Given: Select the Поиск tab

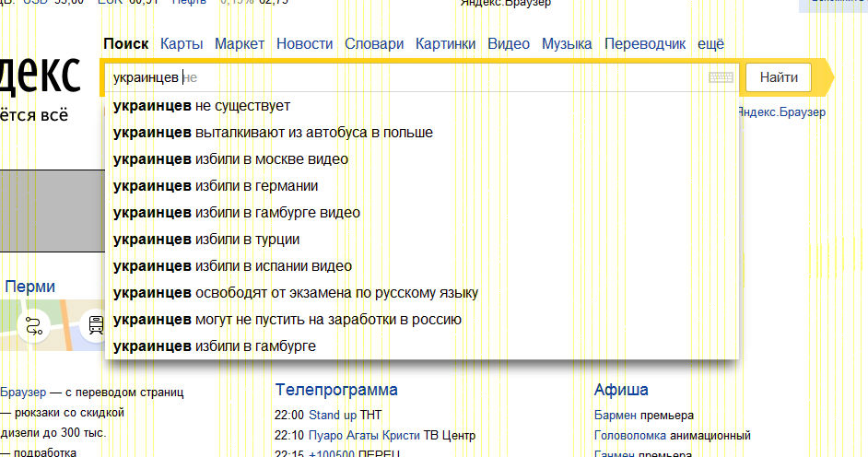Looking at the screenshot, I should (x=125, y=43).
